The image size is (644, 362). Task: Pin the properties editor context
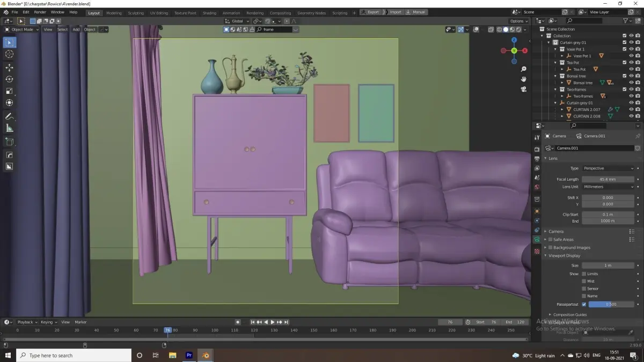(x=638, y=136)
